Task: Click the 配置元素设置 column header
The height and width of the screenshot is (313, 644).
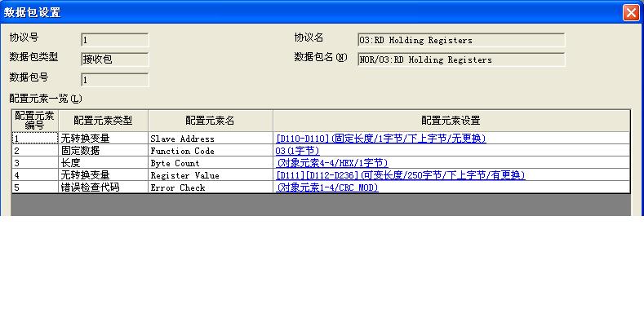Action: pos(451,121)
